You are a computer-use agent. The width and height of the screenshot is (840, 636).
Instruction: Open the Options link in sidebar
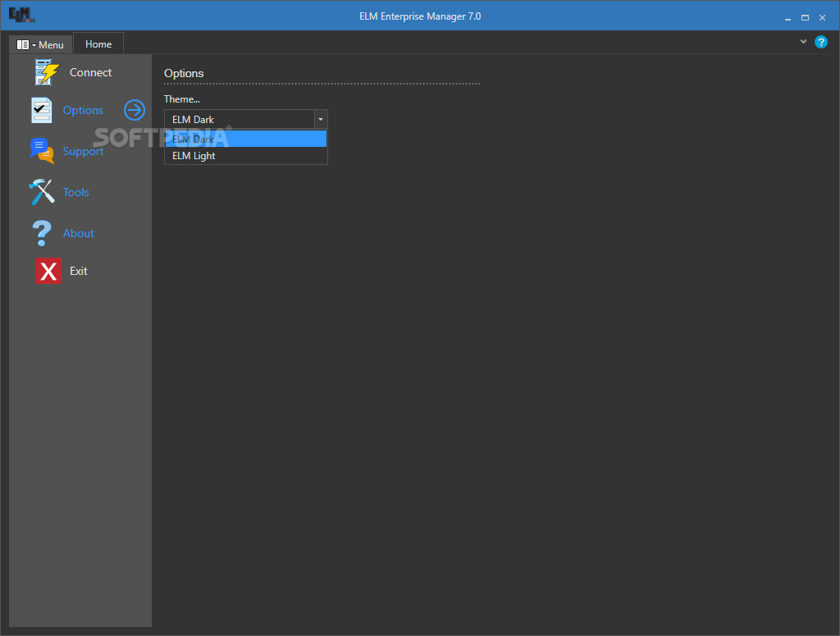point(83,110)
